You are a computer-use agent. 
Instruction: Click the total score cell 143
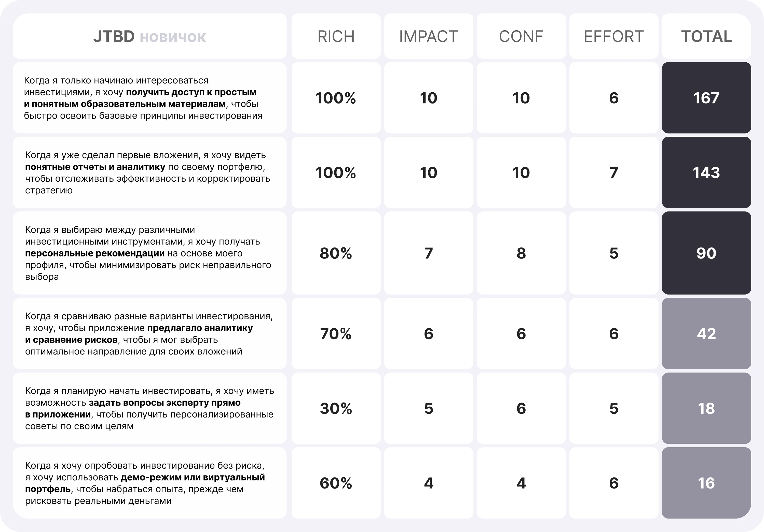(x=706, y=172)
